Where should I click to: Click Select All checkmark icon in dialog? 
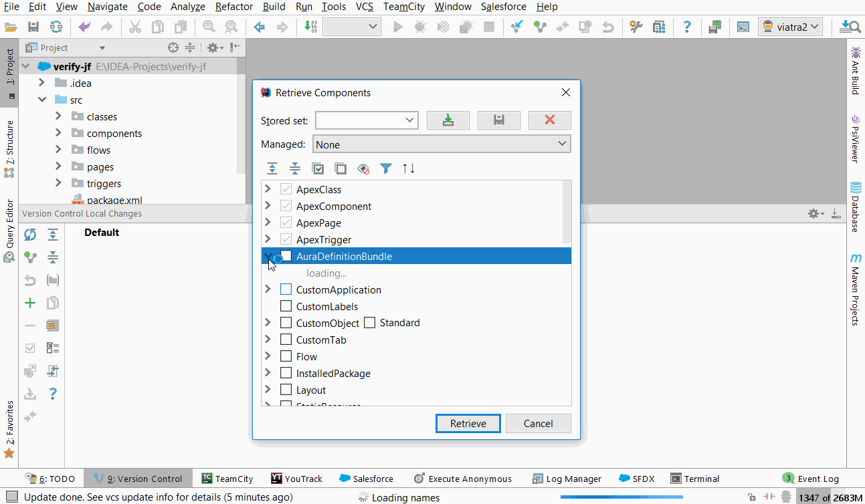click(x=318, y=168)
